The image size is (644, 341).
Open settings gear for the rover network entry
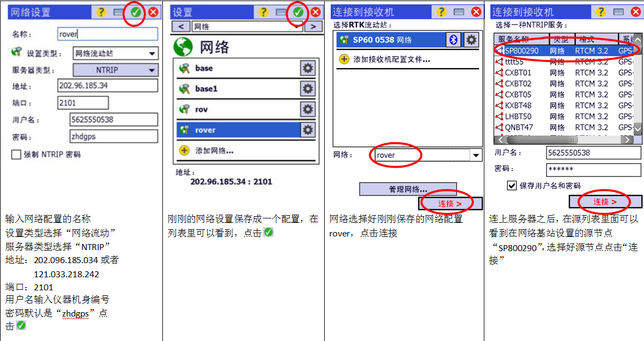[308, 130]
